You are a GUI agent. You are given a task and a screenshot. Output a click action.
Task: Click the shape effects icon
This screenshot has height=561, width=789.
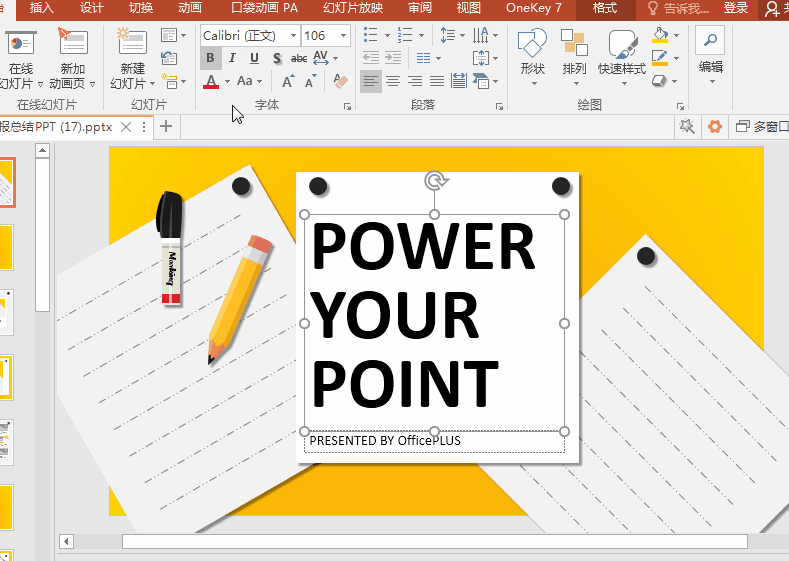pos(660,81)
